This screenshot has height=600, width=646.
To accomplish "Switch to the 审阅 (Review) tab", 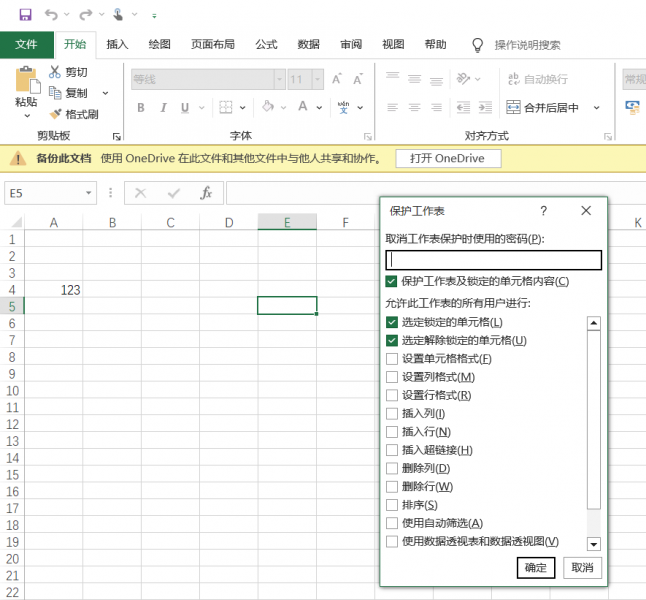I will (x=351, y=45).
